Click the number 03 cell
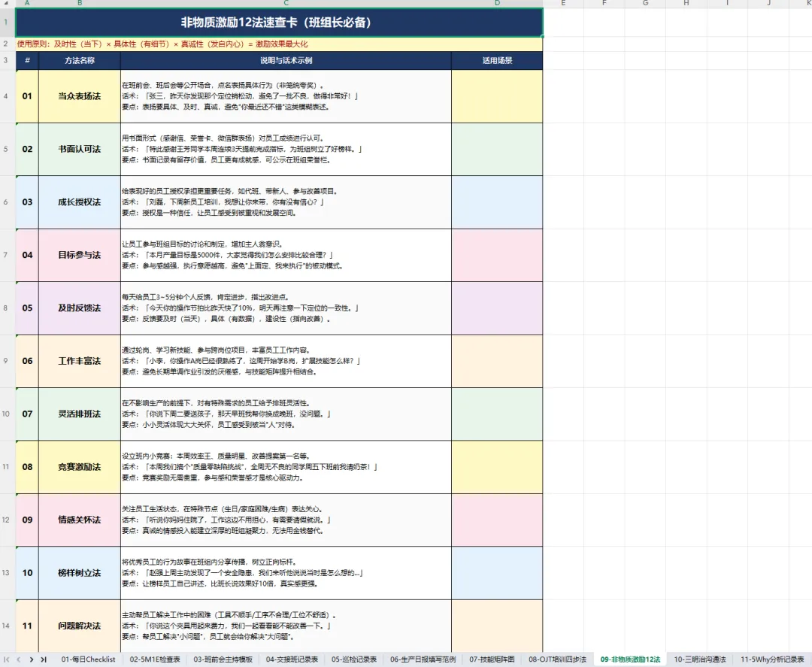This screenshot has height=667, width=812. pyautogui.click(x=28, y=202)
